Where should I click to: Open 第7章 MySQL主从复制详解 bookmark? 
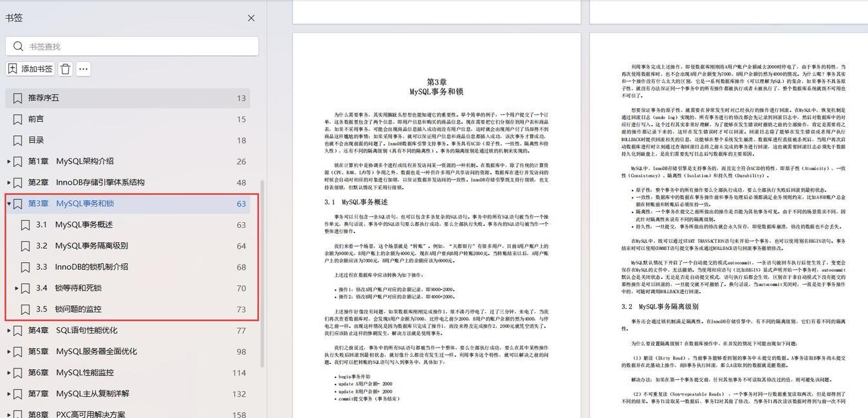pos(78,394)
